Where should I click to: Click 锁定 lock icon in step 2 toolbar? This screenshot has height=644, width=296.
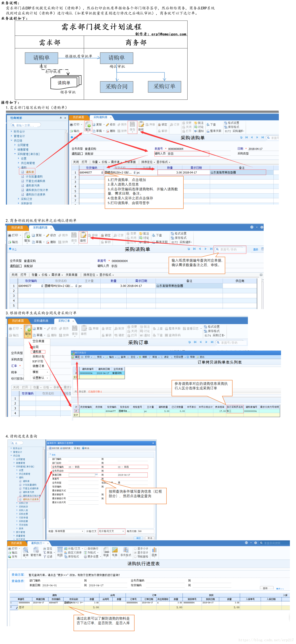click(102, 235)
